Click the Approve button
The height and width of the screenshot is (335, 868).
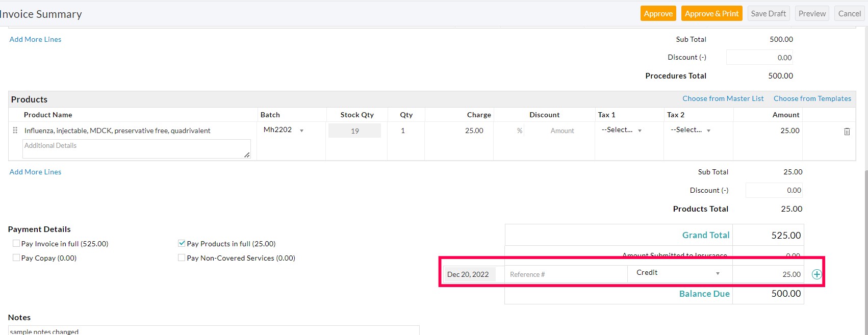(x=658, y=14)
